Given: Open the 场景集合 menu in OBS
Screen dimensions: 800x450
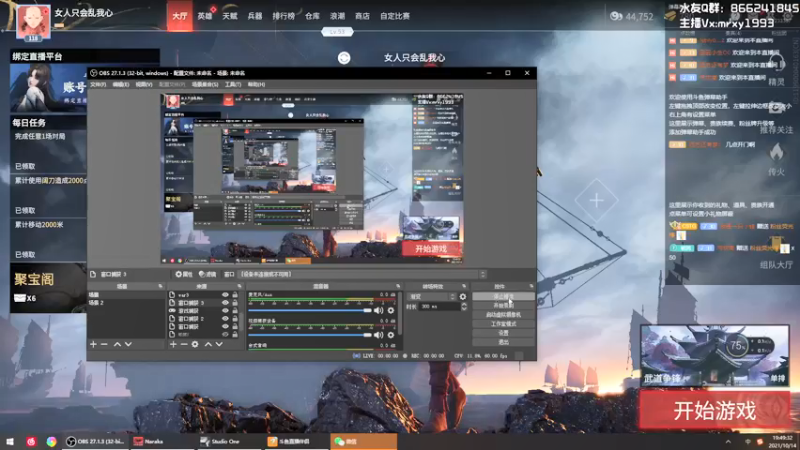Looking at the screenshot, I should coord(205,84).
